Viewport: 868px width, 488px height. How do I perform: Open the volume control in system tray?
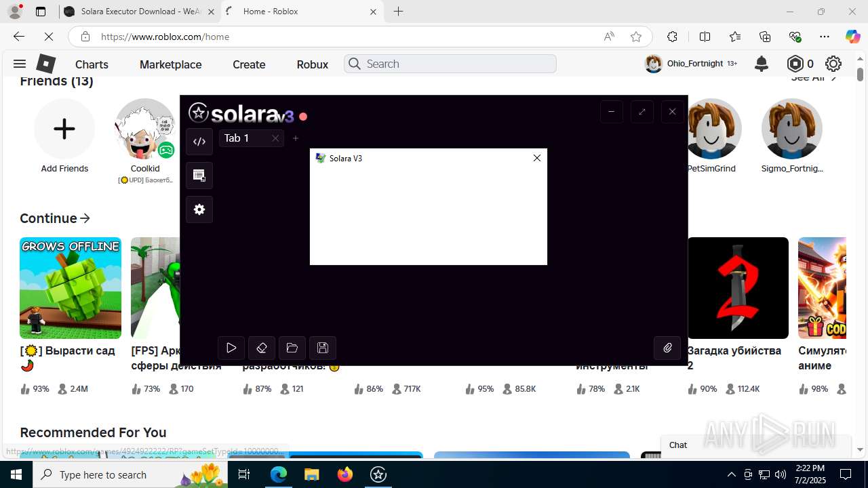pyautogui.click(x=781, y=474)
